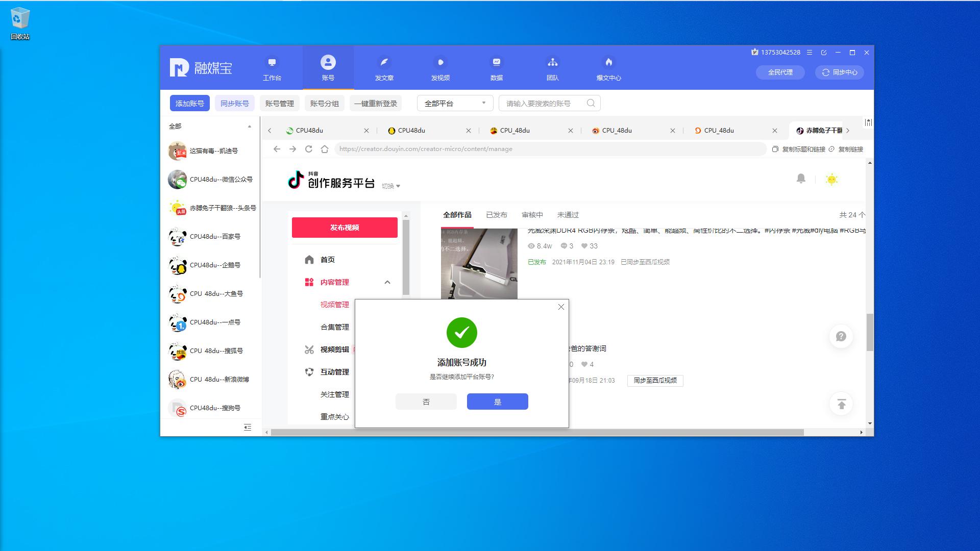Click the notification bell on the Douyin platform
The width and height of the screenshot is (980, 551).
[801, 179]
